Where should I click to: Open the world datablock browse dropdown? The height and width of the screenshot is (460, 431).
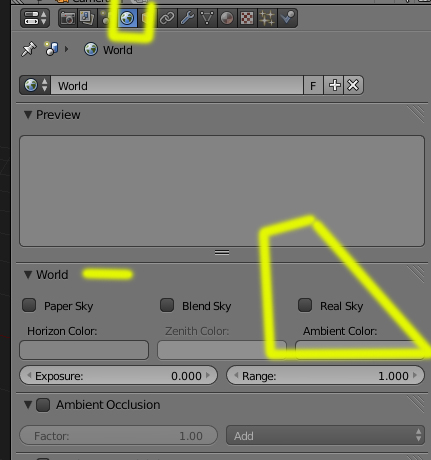pos(35,85)
